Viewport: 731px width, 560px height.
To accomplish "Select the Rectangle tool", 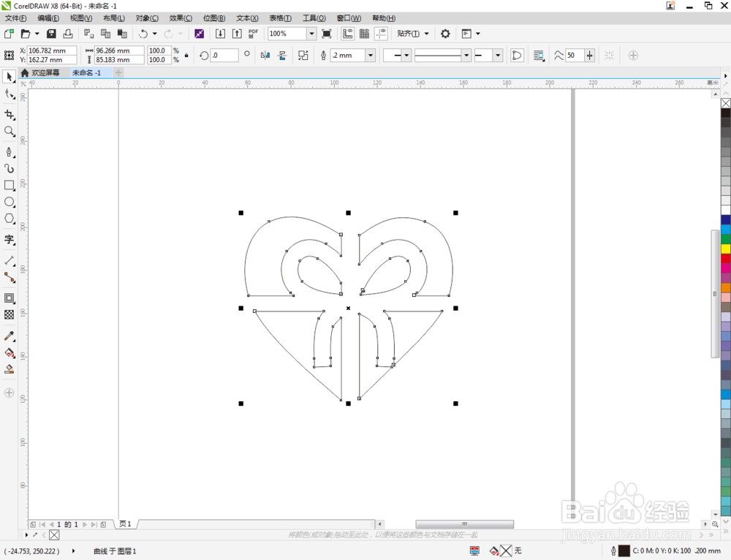I will tap(9, 185).
